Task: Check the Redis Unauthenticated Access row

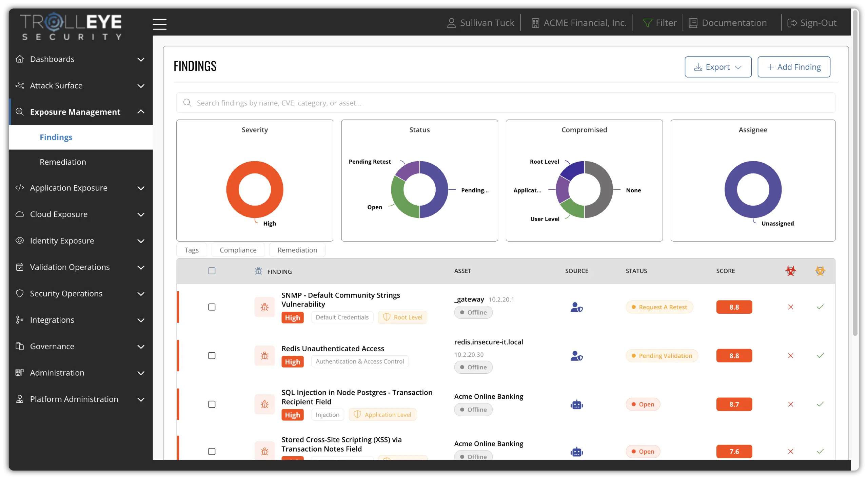Action: pos(212,355)
